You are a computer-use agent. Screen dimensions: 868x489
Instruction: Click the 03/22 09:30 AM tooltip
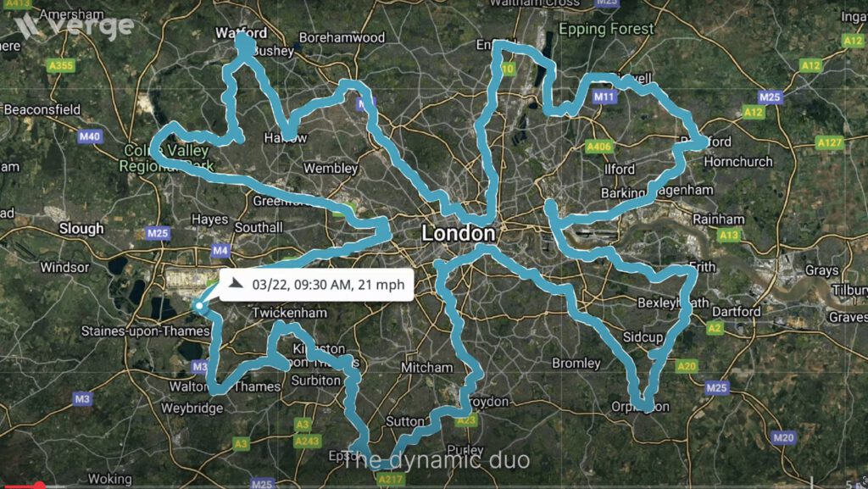[x=316, y=284]
